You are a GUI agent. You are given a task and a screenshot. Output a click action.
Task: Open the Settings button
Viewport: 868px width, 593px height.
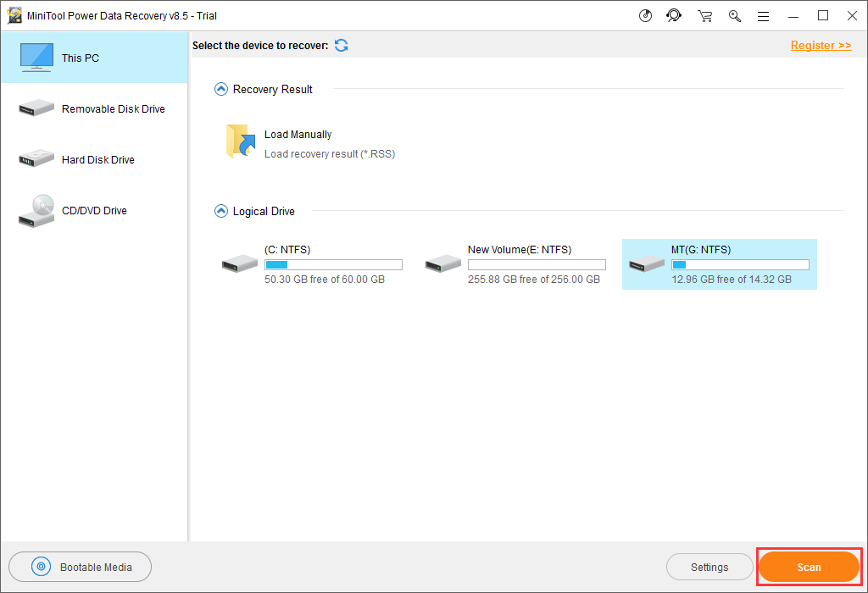point(709,567)
